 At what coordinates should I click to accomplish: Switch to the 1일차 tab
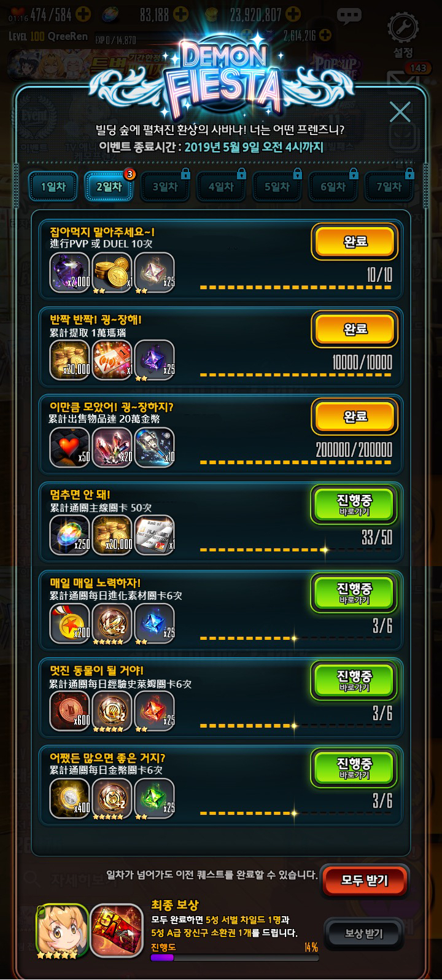tap(53, 187)
